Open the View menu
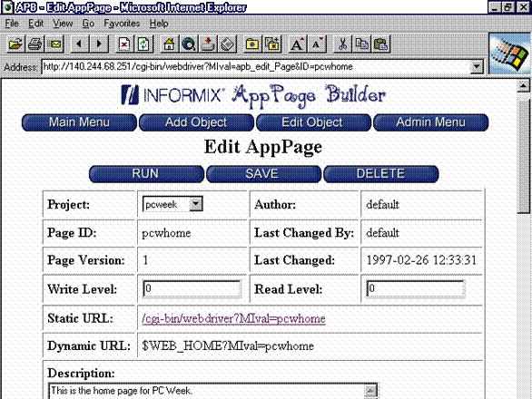 click(x=63, y=24)
